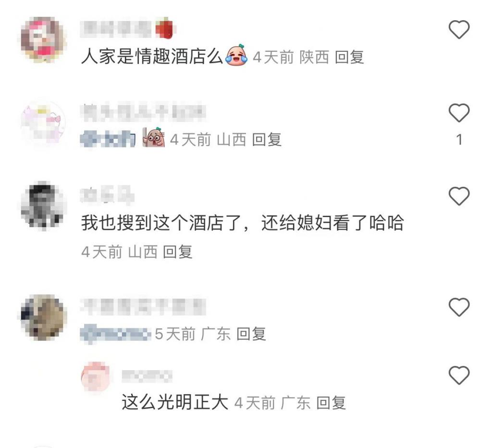This screenshot has width=492, height=448.
Task: Tap the crying-laughing emoji in the first comment
Action: [x=237, y=55]
